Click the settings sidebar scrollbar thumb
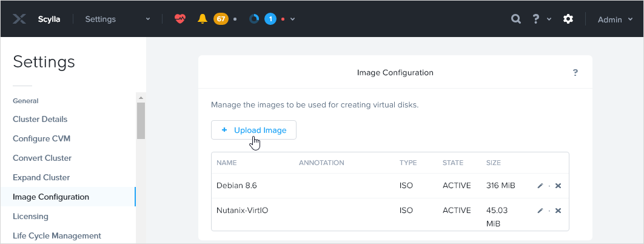Viewport: 644px width, 244px height. 141,120
